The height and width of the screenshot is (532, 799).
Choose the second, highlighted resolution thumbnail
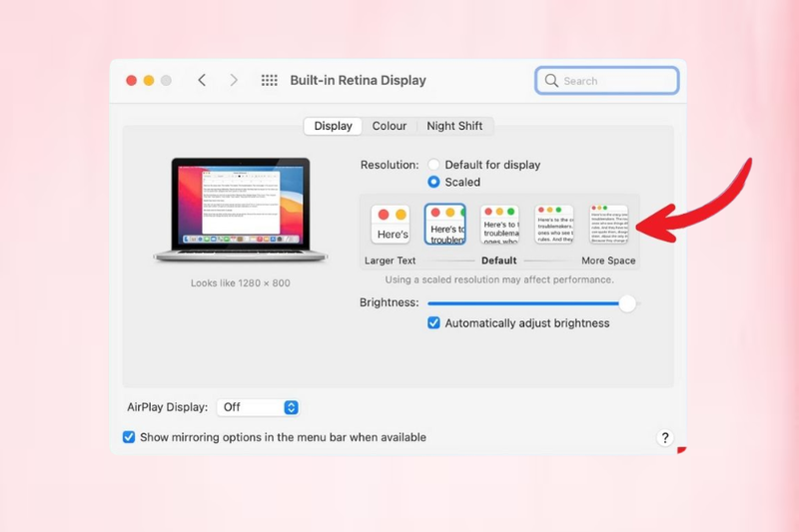pyautogui.click(x=444, y=224)
